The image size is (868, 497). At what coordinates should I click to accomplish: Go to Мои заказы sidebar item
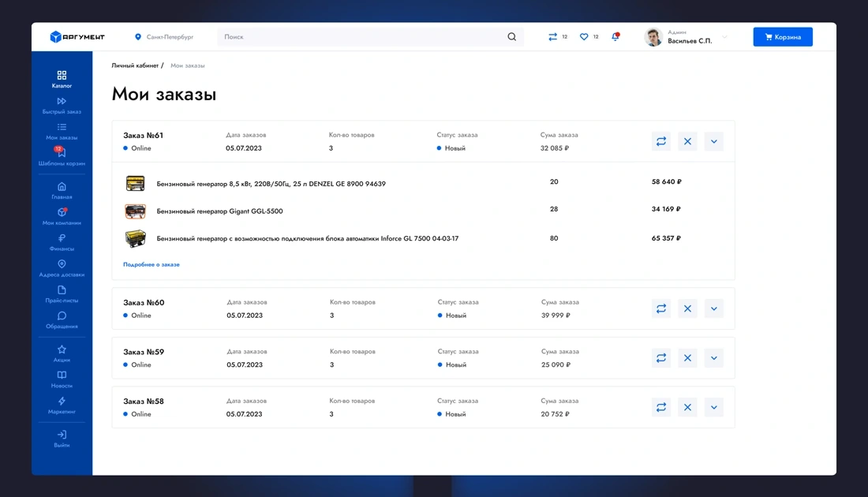tap(62, 131)
